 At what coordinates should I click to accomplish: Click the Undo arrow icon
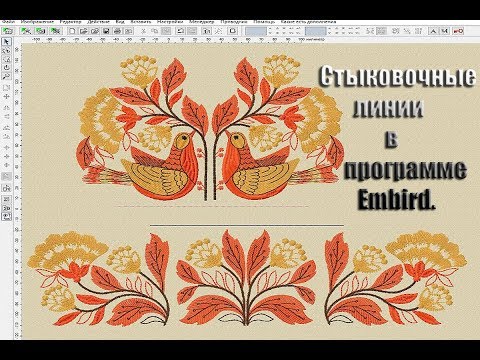point(180,31)
